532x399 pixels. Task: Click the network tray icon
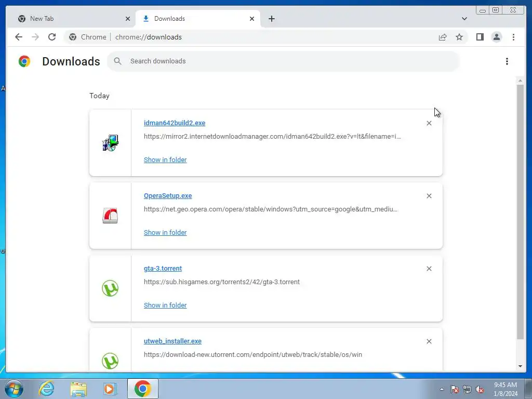pyautogui.click(x=467, y=389)
